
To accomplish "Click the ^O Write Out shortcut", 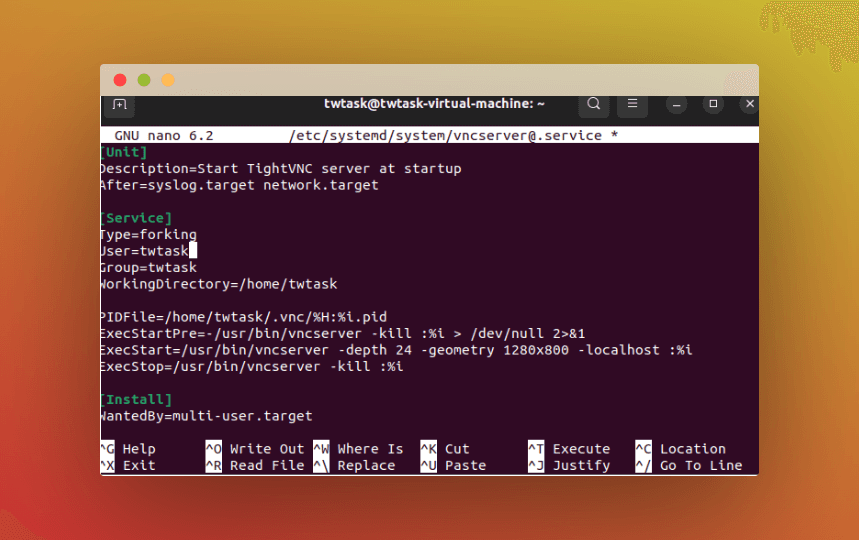I will [255, 449].
